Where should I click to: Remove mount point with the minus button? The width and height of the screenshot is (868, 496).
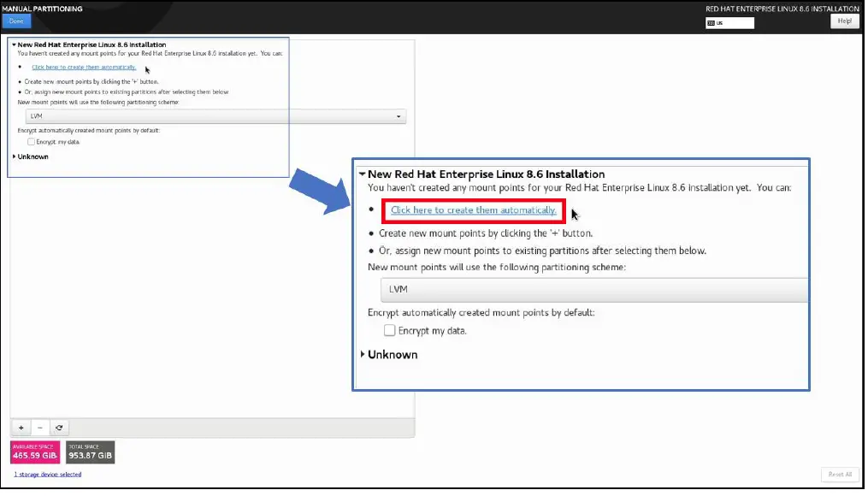pyautogui.click(x=40, y=428)
